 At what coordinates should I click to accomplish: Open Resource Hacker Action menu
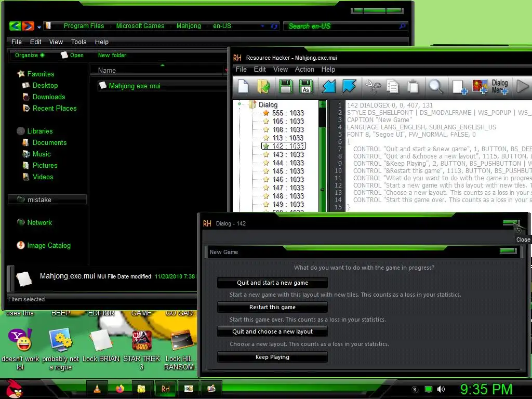point(304,69)
